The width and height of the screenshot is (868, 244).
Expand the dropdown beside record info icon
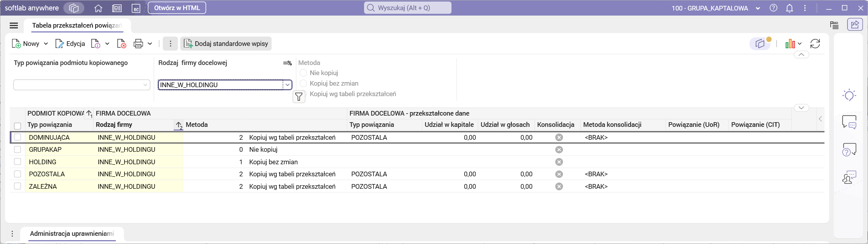click(107, 44)
